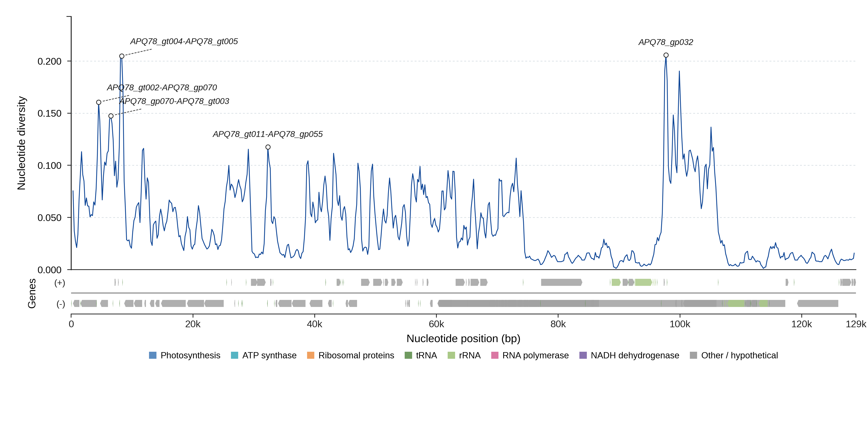Select the APQ78_gt011-APQ78_gp055 peak marker
The width and height of the screenshot is (868, 422).
point(268,147)
